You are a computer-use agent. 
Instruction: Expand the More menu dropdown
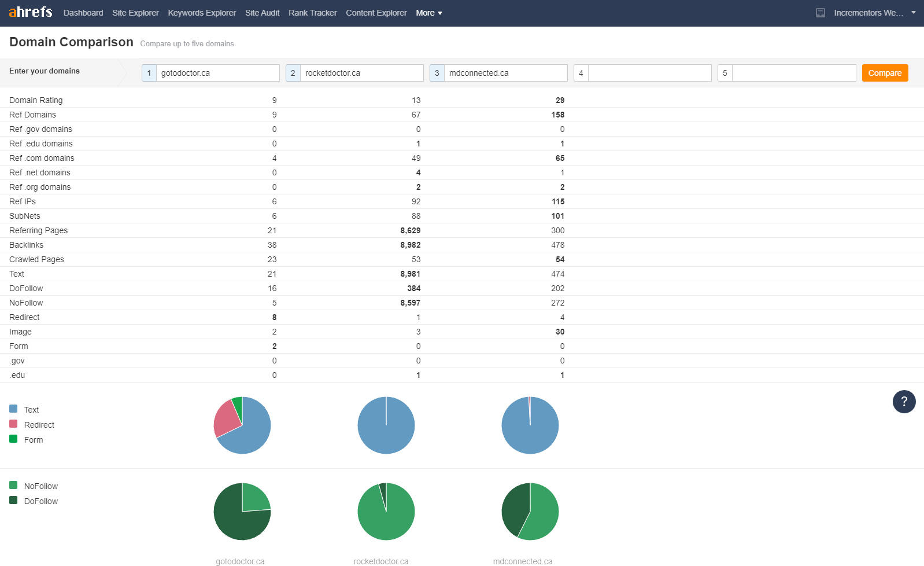point(428,13)
